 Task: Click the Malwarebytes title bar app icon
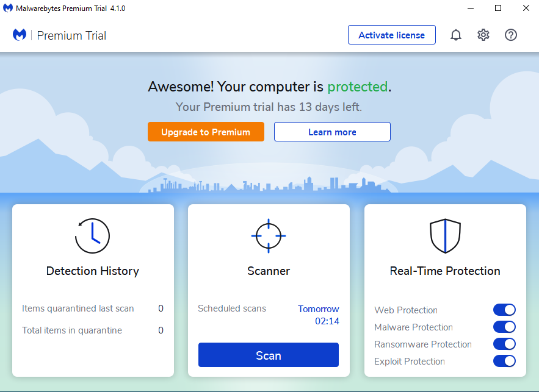point(7,8)
